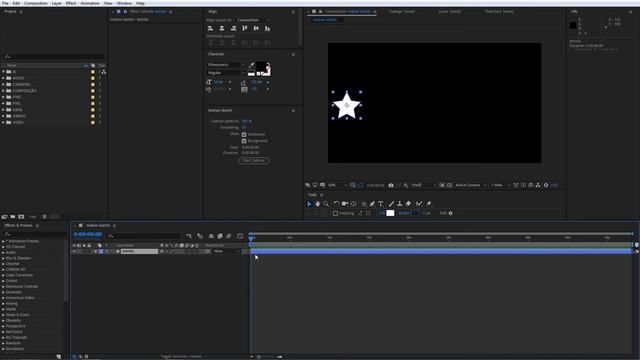Open the 1 View layout dropdown

(x=500, y=185)
